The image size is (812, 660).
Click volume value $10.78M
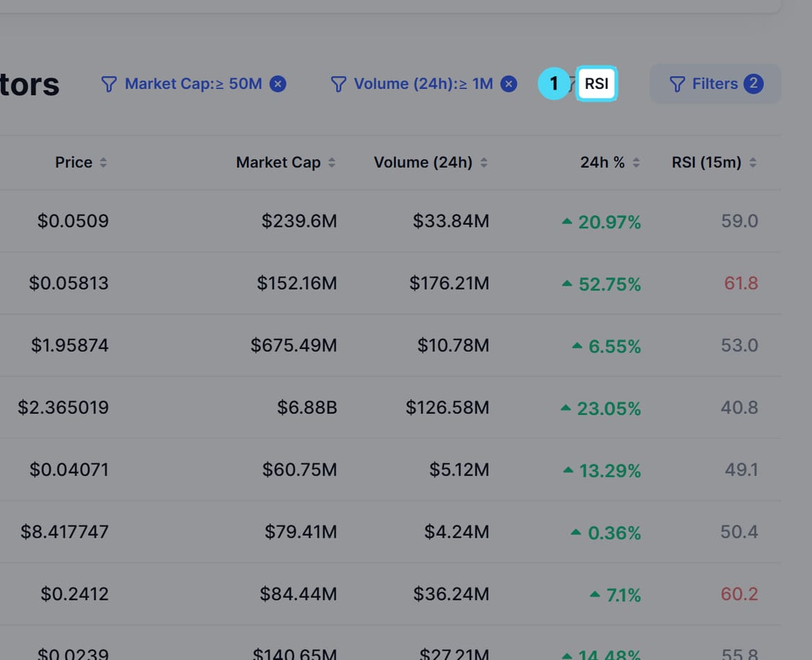pos(453,346)
